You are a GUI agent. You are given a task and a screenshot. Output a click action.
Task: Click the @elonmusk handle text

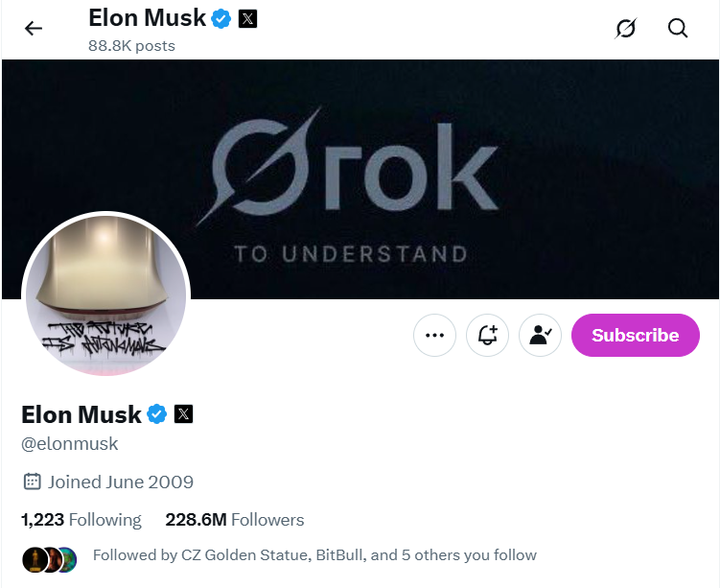(x=70, y=444)
